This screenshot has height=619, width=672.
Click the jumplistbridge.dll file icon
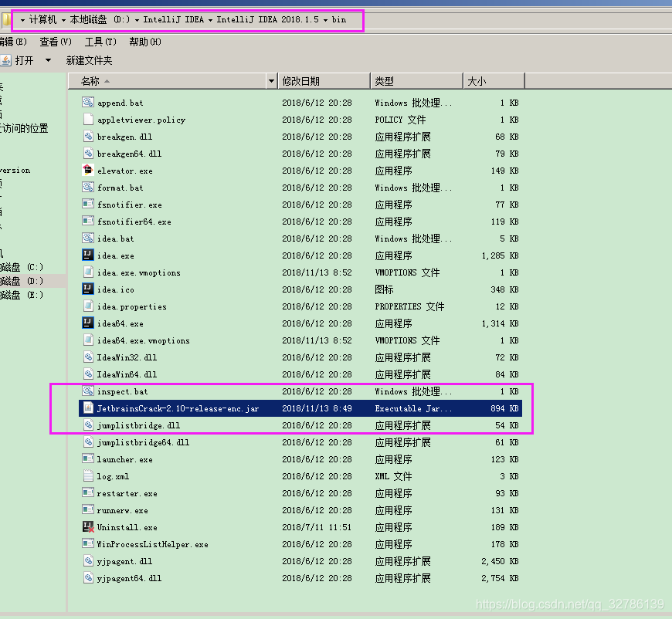click(88, 425)
